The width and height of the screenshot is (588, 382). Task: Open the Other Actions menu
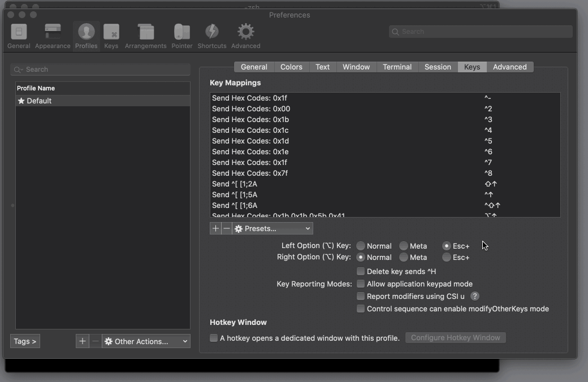pos(145,341)
